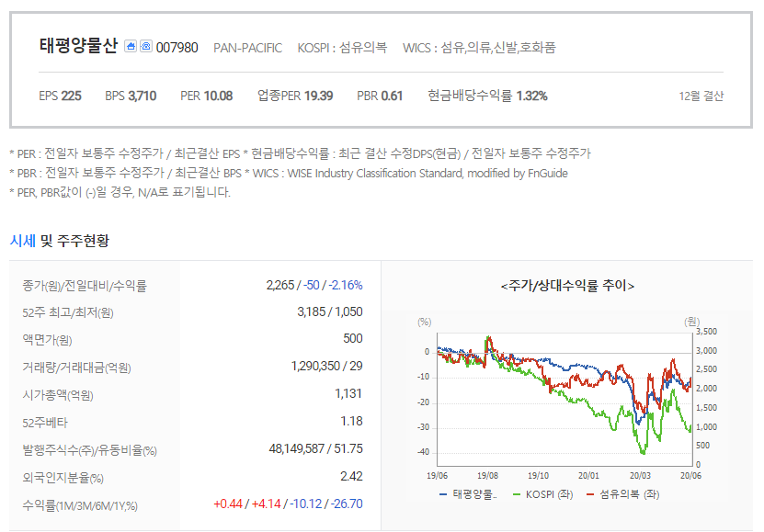The height and width of the screenshot is (532, 764).
Task: Click the PBR definition footnote line
Action: click(289, 173)
